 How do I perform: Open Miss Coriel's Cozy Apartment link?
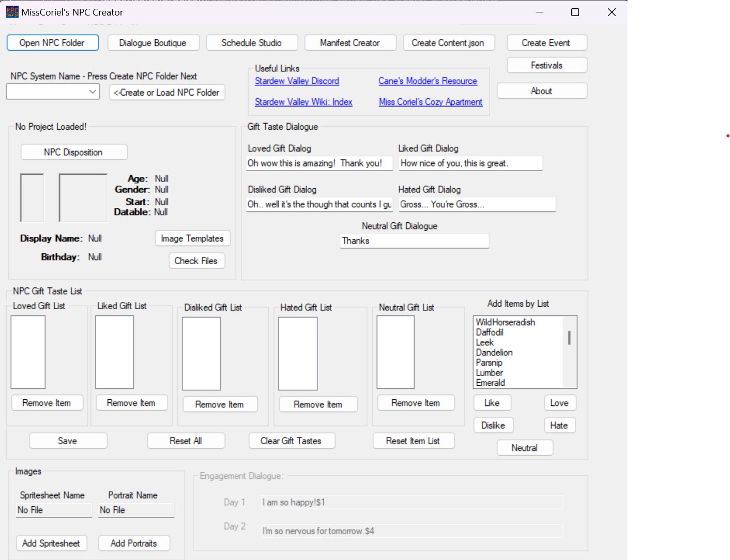pyautogui.click(x=431, y=102)
